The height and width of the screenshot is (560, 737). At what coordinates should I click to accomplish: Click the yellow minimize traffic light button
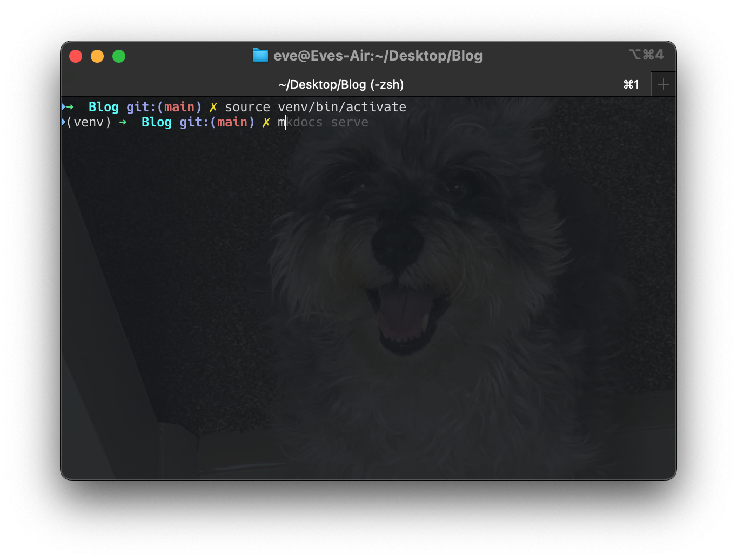97,56
